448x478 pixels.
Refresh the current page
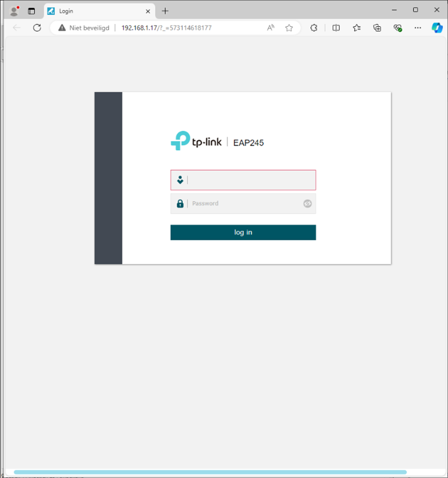click(x=37, y=28)
